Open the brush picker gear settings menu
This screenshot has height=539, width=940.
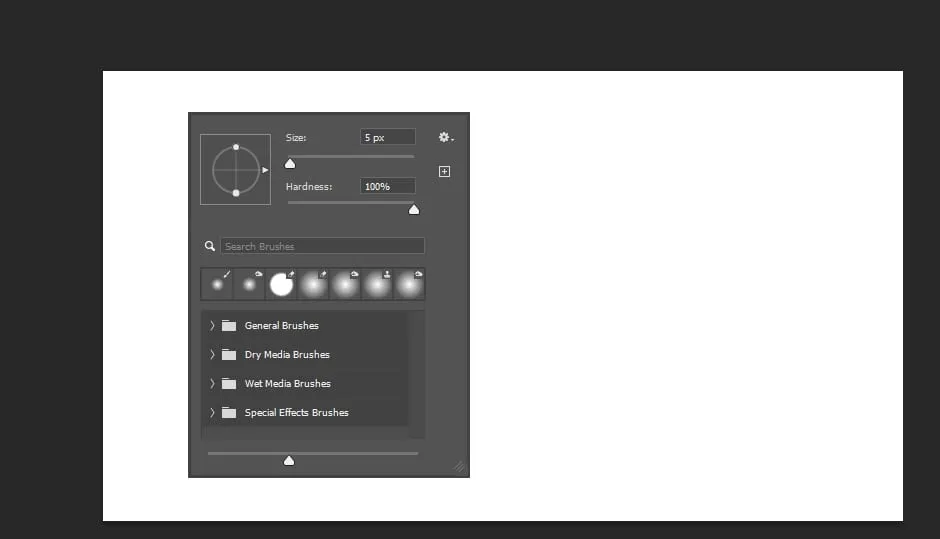tap(445, 137)
